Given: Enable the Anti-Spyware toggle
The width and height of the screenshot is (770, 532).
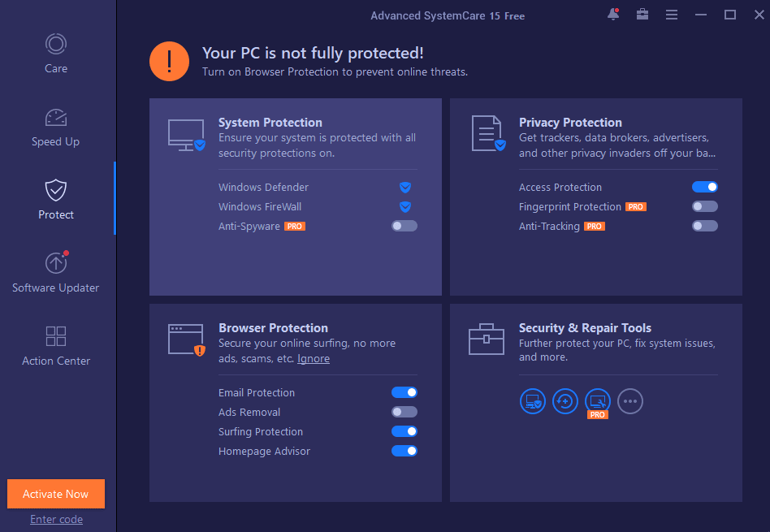Looking at the screenshot, I should click(x=404, y=226).
